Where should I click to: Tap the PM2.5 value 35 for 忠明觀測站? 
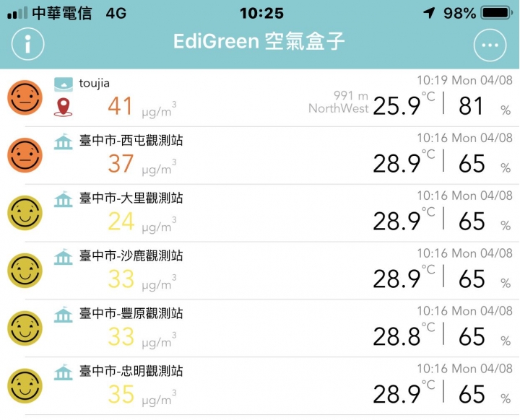coord(121,394)
